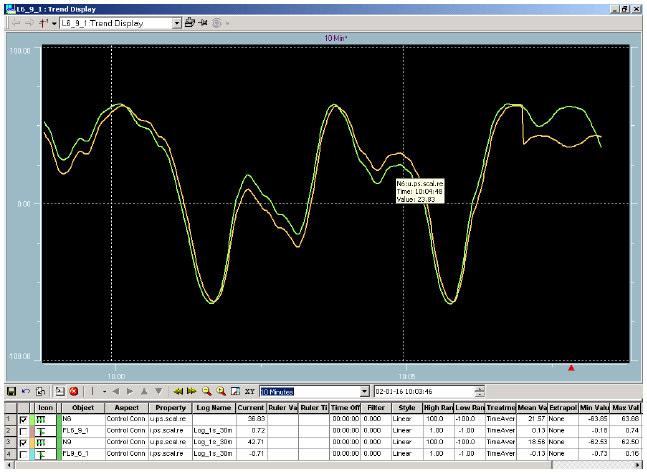Click the Aspect column header

tap(127, 408)
